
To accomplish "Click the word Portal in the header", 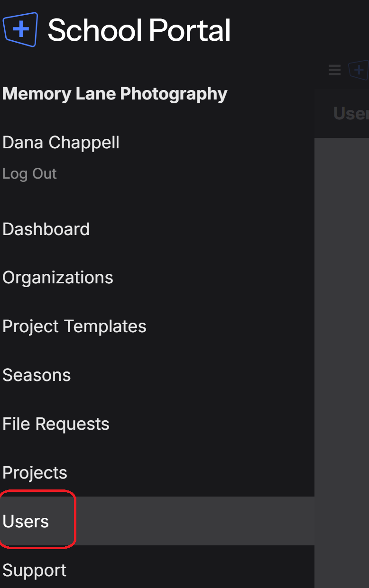I will 190,30.
